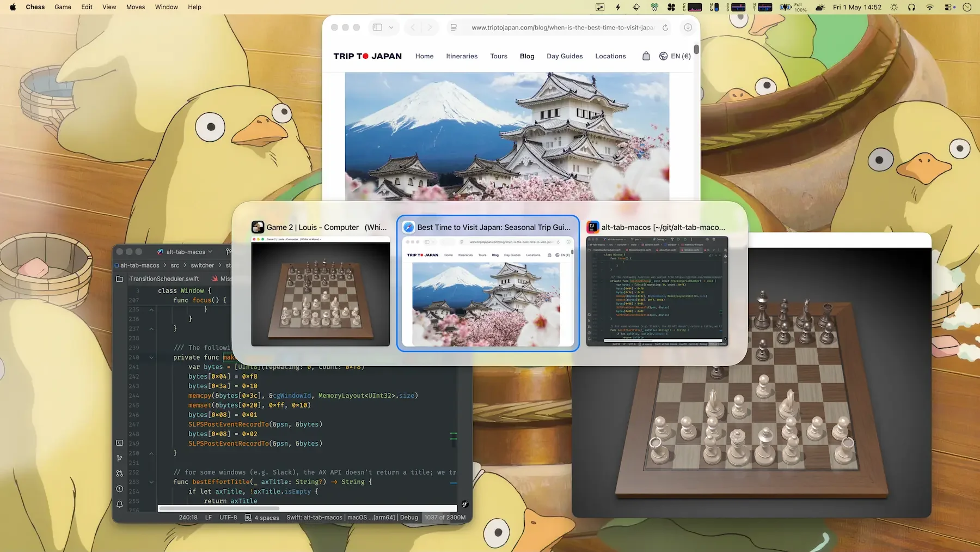The image size is (980, 552).
Task: Open the Moves menu in menu bar
Action: (136, 7)
